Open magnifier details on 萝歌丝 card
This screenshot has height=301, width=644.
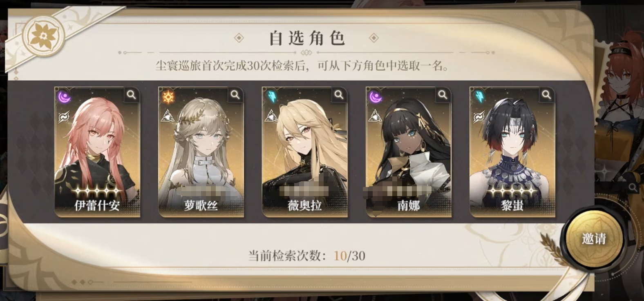(x=235, y=95)
